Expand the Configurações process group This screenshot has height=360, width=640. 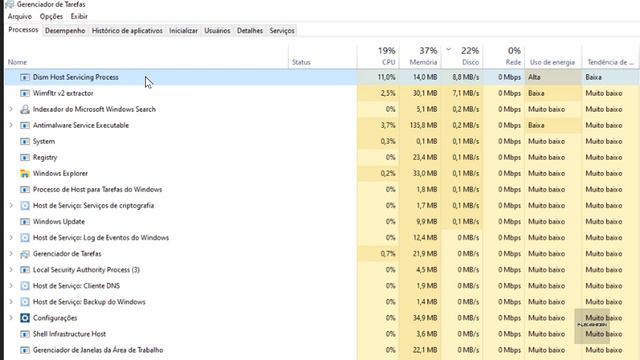pyautogui.click(x=11, y=318)
